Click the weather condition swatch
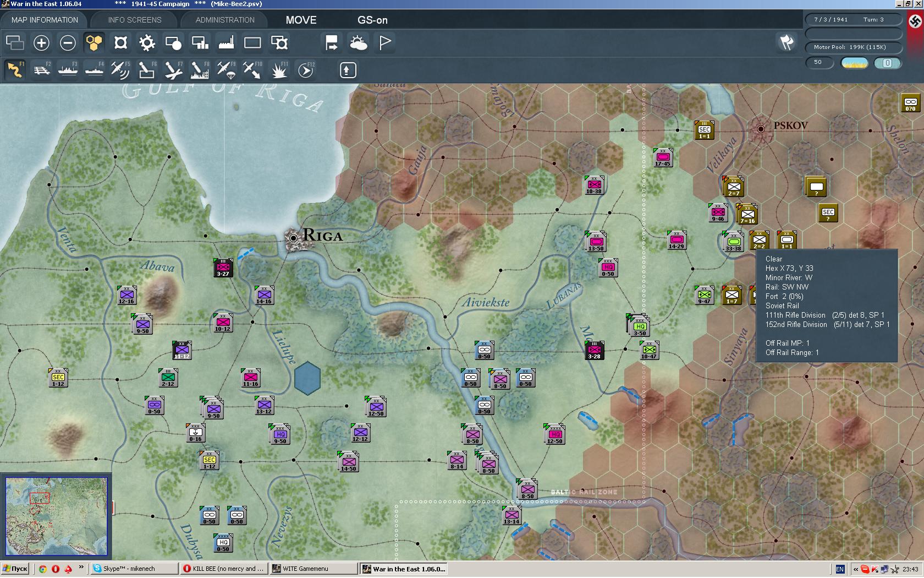The image size is (924, 578). 854,63
